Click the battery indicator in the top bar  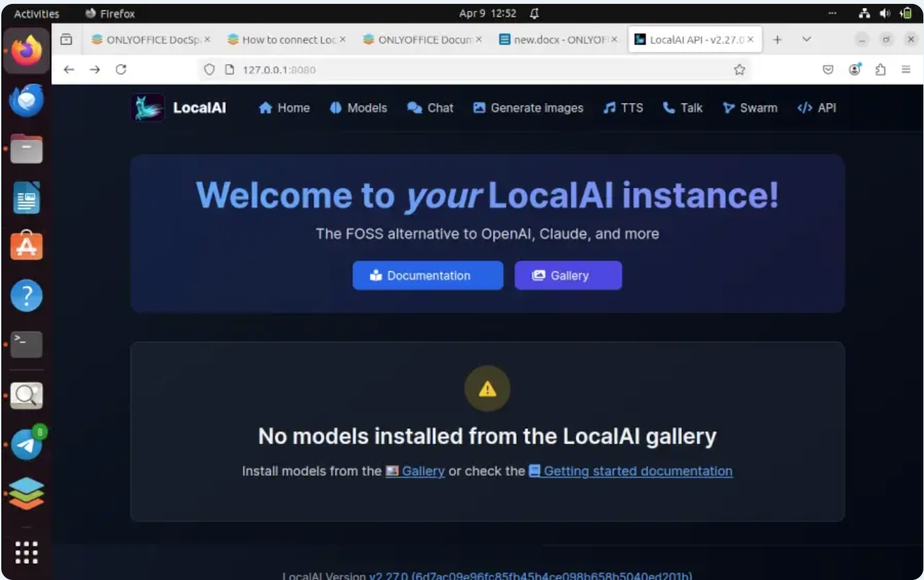[905, 14]
